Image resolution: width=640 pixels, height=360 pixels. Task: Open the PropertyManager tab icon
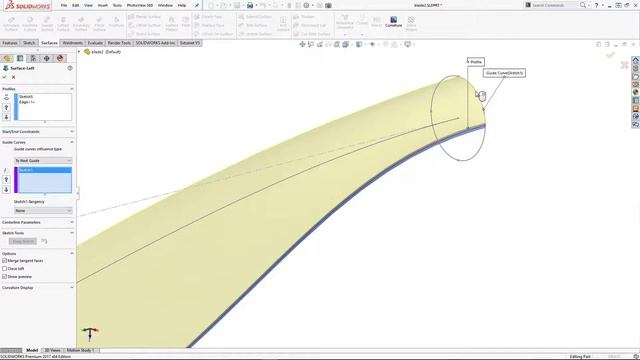click(x=20, y=58)
